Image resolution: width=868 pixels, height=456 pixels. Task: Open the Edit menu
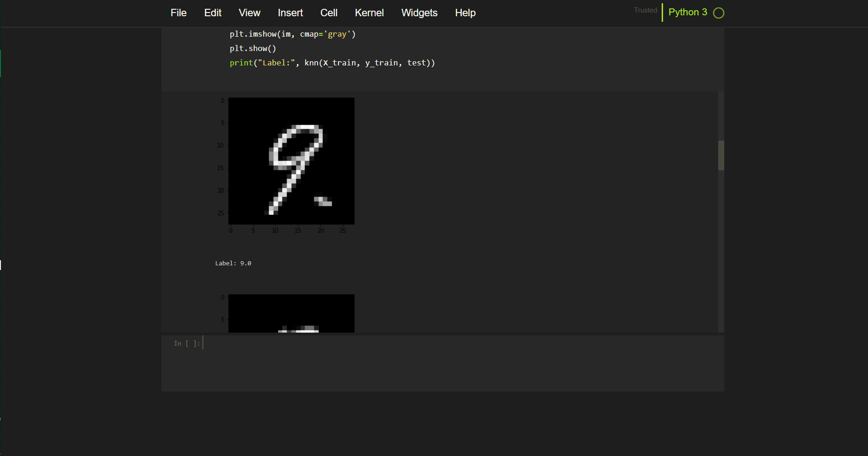[213, 13]
